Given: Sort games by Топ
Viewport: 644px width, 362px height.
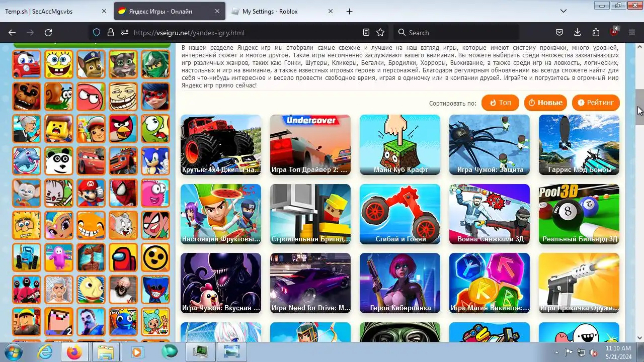Looking at the screenshot, I should [500, 103].
